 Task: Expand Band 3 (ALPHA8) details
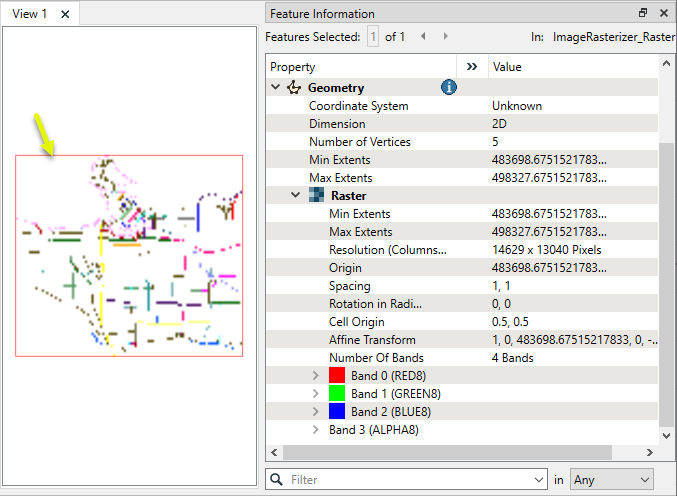pyautogui.click(x=317, y=430)
